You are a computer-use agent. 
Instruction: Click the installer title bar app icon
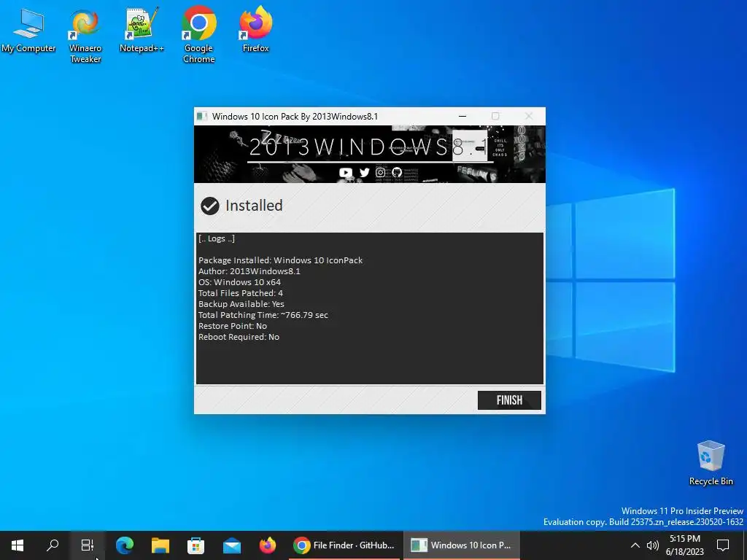tap(202, 116)
